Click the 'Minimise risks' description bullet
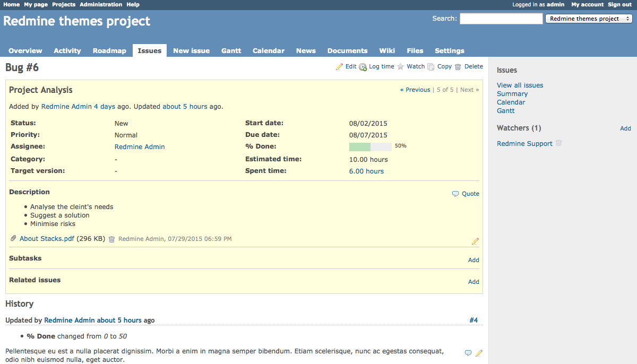 pos(53,224)
